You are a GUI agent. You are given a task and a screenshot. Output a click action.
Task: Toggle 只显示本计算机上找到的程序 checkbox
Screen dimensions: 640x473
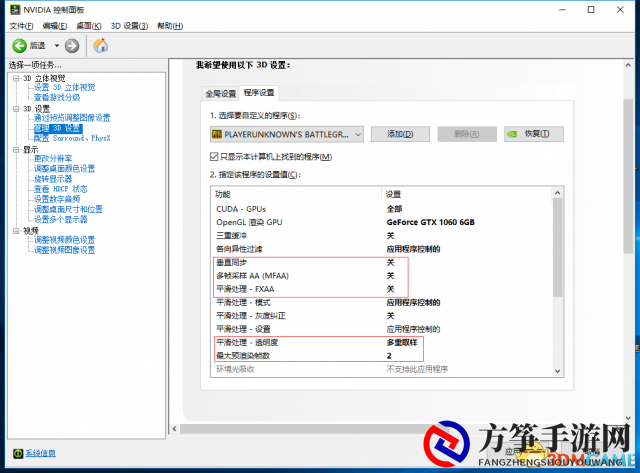[x=214, y=157]
